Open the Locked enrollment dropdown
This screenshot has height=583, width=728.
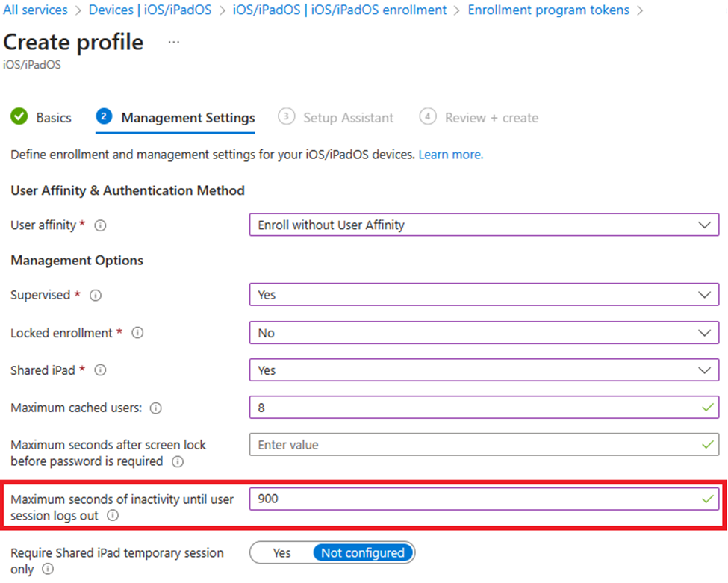pos(485,332)
